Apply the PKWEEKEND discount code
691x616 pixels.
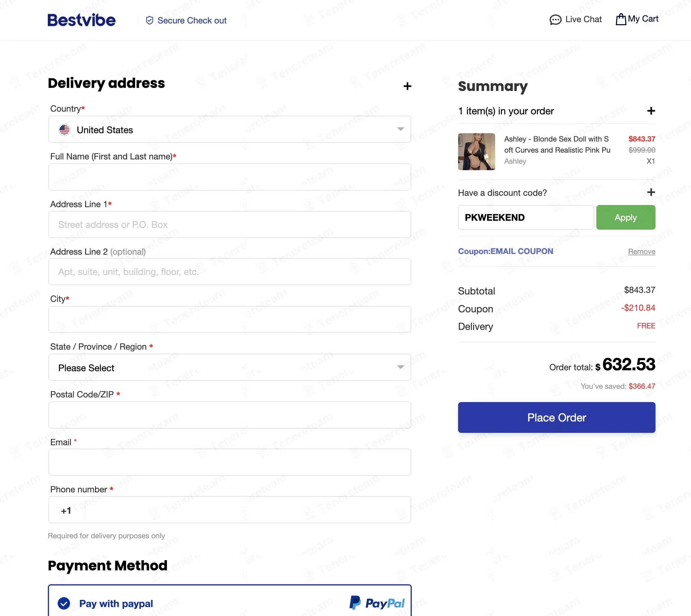(625, 217)
